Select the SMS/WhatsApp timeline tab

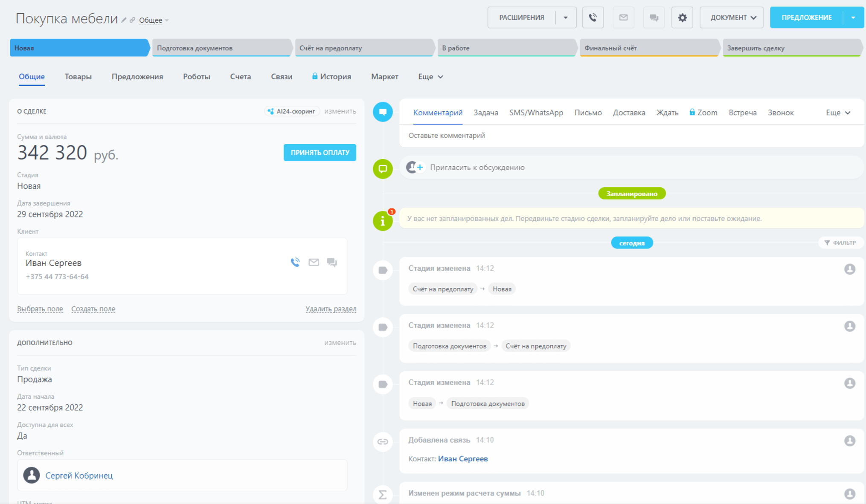tap(536, 113)
